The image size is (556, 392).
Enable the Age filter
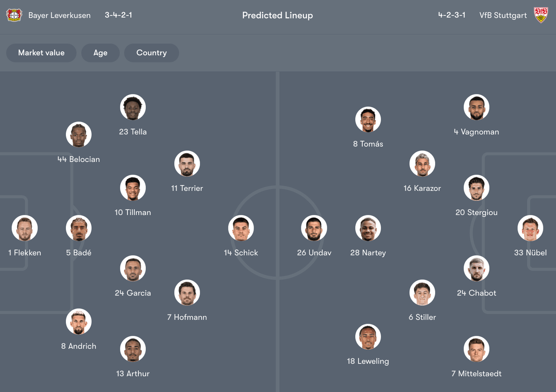pyautogui.click(x=100, y=53)
